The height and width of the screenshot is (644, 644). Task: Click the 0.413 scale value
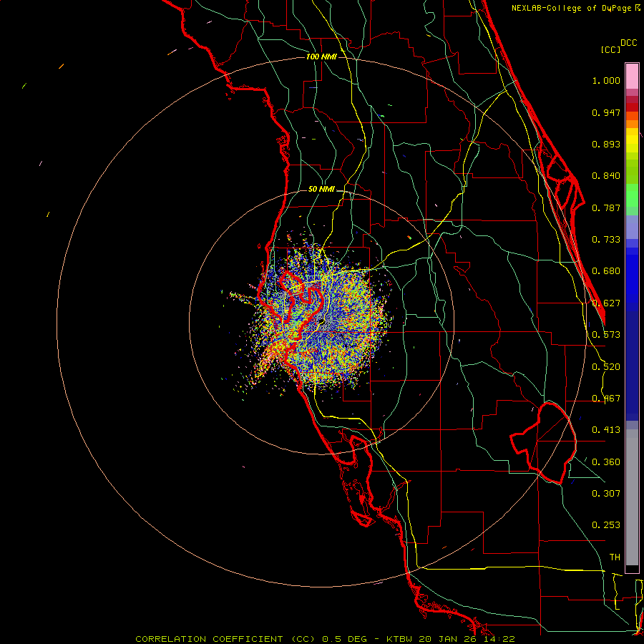[606, 430]
